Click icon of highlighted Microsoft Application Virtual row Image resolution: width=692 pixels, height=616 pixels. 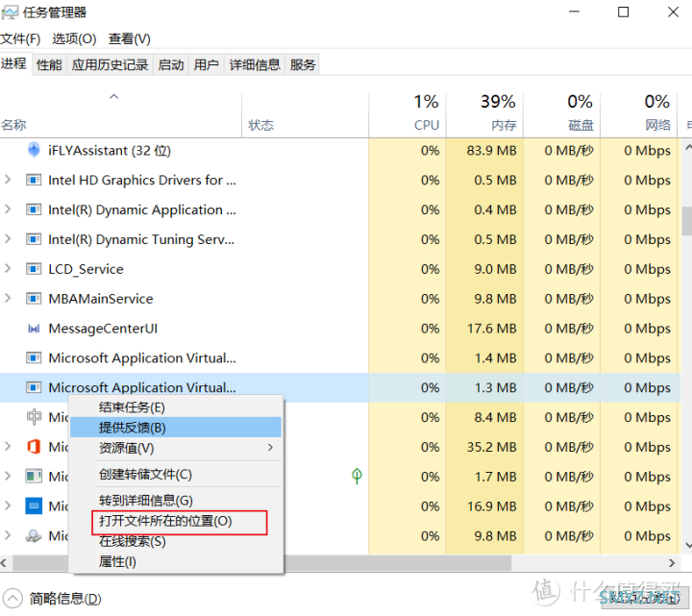click(34, 387)
